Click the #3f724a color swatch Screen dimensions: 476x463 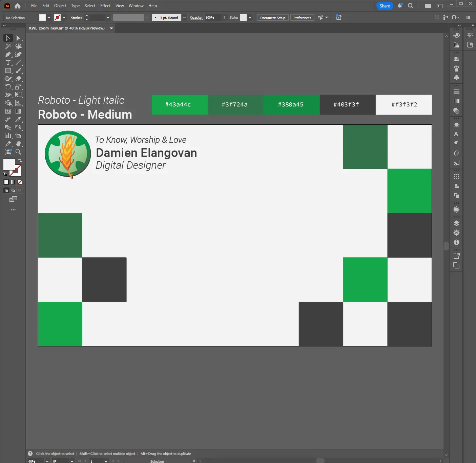coord(235,105)
